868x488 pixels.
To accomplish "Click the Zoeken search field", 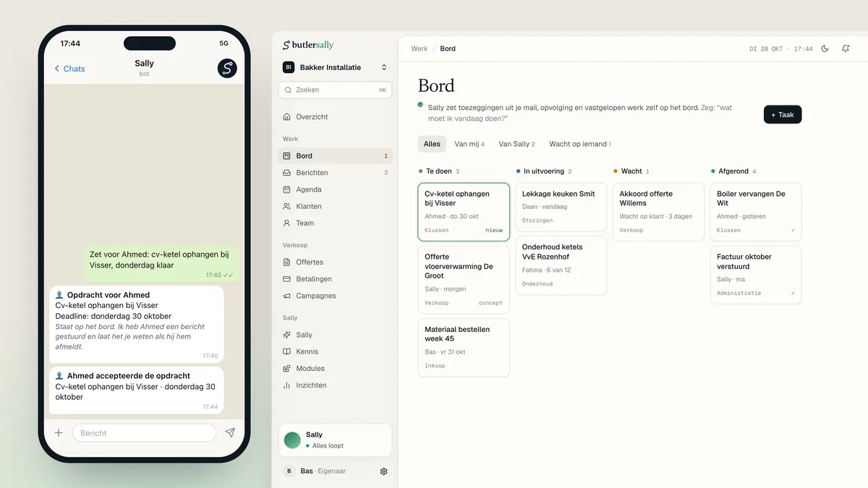I will [x=335, y=90].
